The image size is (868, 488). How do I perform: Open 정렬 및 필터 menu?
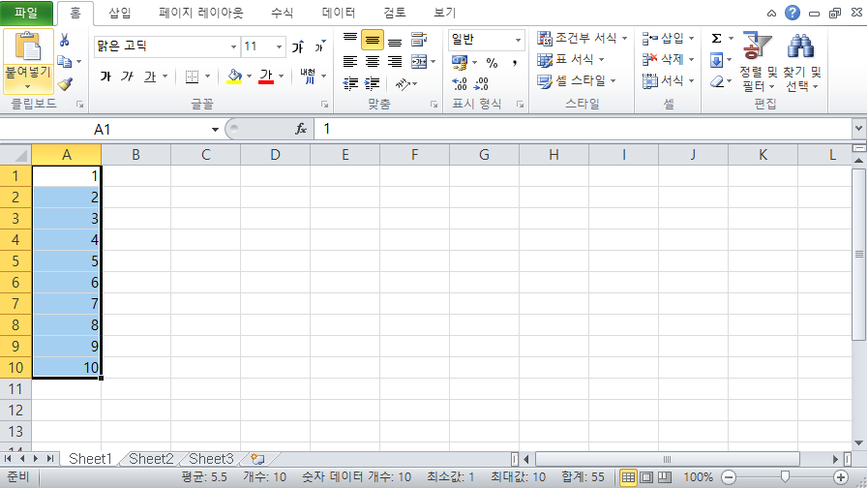759,62
